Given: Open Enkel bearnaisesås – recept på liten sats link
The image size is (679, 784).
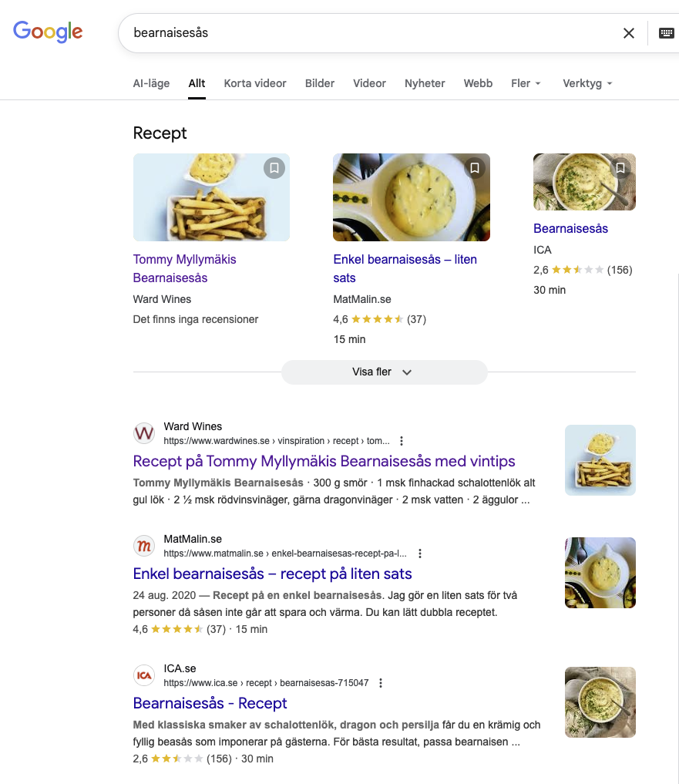Looking at the screenshot, I should [272, 574].
